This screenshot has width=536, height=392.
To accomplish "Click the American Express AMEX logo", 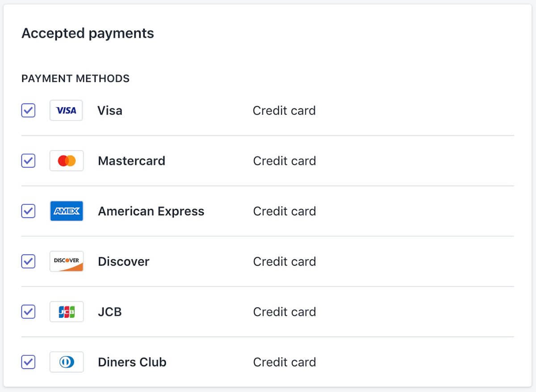I will pyautogui.click(x=66, y=211).
